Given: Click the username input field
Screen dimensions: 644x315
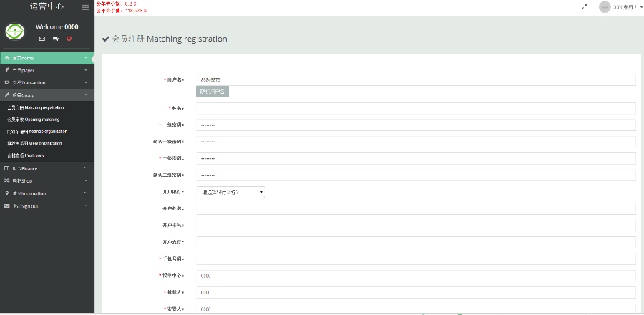Looking at the screenshot, I should click(x=416, y=79).
